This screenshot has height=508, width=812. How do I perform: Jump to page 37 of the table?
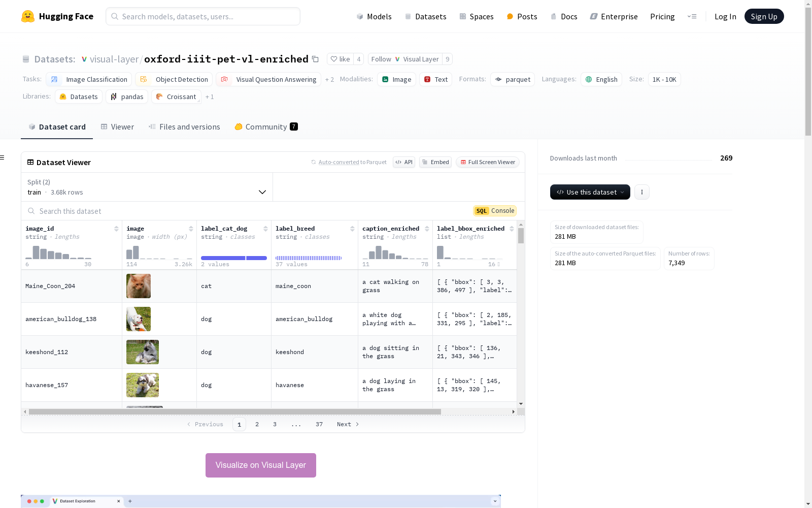tap(319, 424)
